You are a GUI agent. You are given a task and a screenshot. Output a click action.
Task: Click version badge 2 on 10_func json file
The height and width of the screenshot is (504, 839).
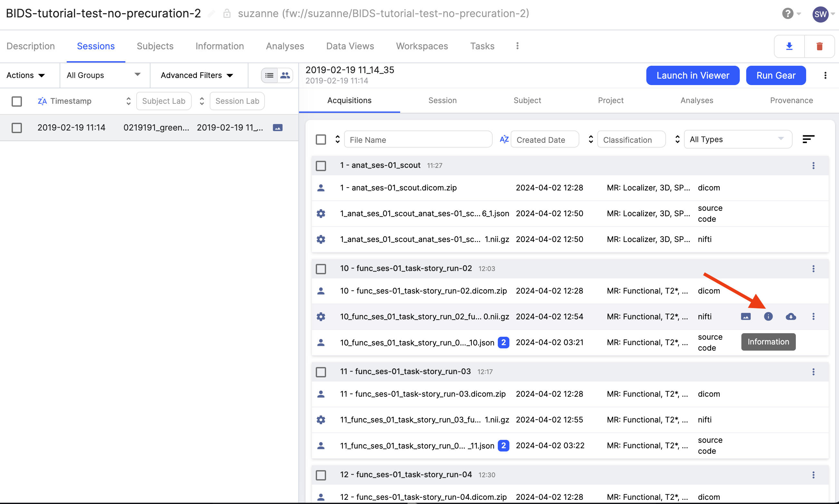point(503,343)
